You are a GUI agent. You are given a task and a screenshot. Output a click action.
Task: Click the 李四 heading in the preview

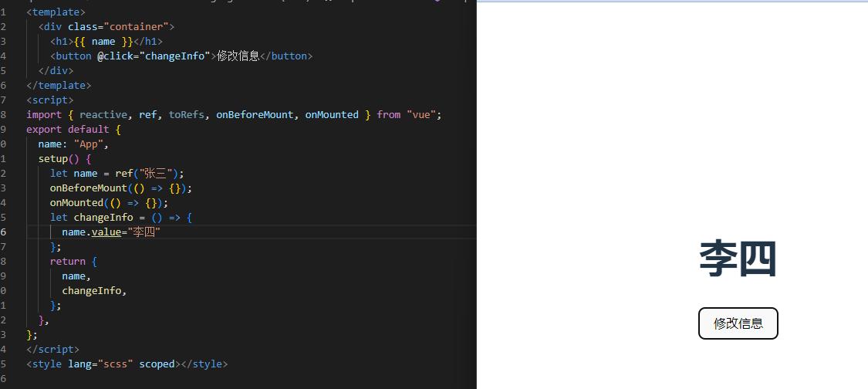pos(738,259)
